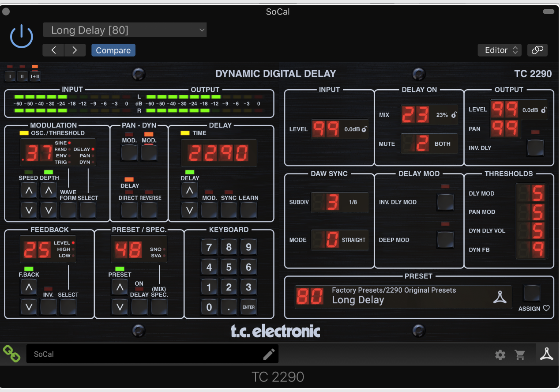Toggle the INV. DLY MOD button
The image size is (560, 392).
click(x=445, y=202)
